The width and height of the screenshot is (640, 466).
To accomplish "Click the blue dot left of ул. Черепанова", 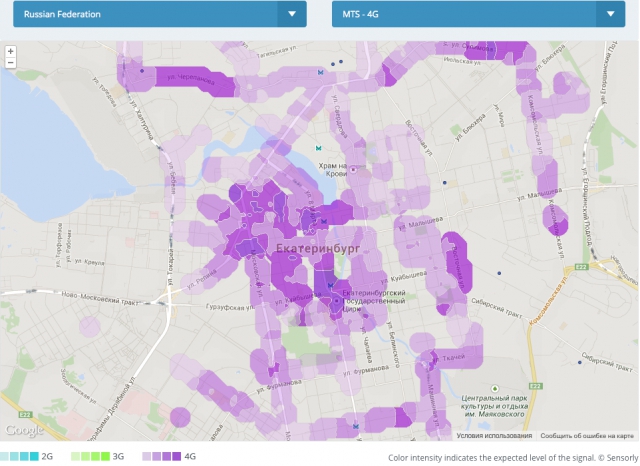I will point(142,71).
